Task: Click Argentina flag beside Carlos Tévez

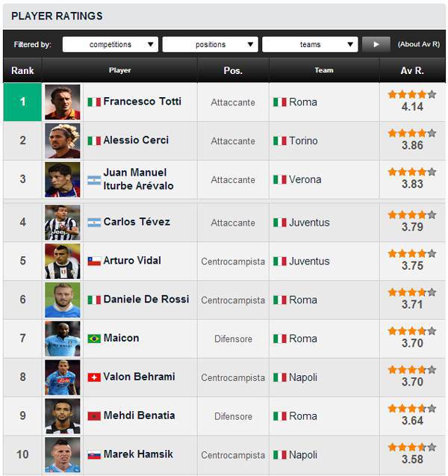Action: point(94,223)
